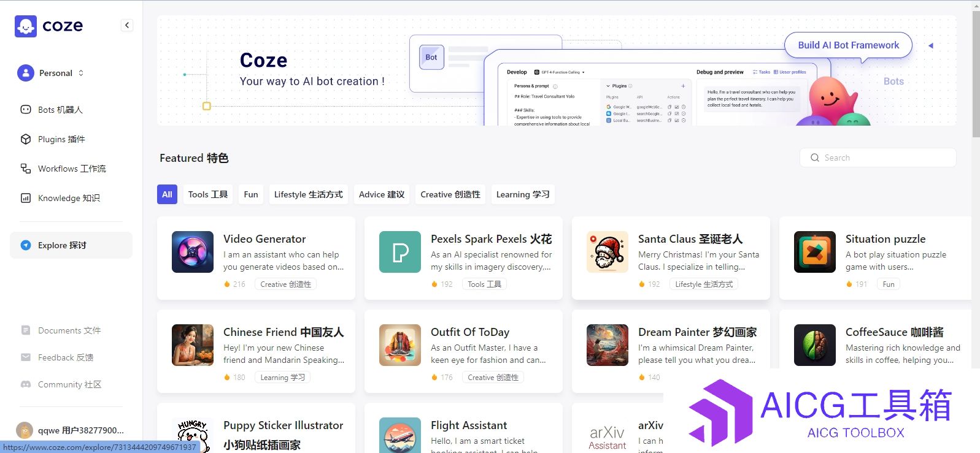Viewport: 980px width, 453px height.
Task: Collapse the sidebar with the chevron button
Action: click(127, 25)
